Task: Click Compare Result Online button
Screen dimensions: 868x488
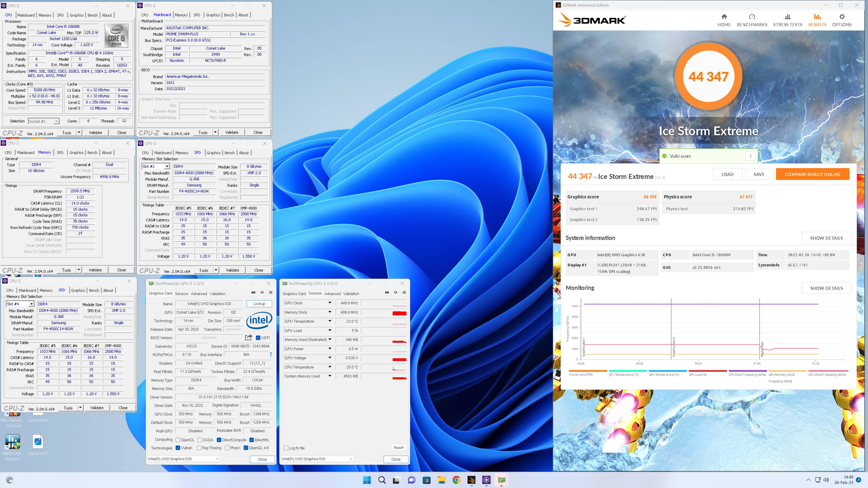Action: coord(812,174)
